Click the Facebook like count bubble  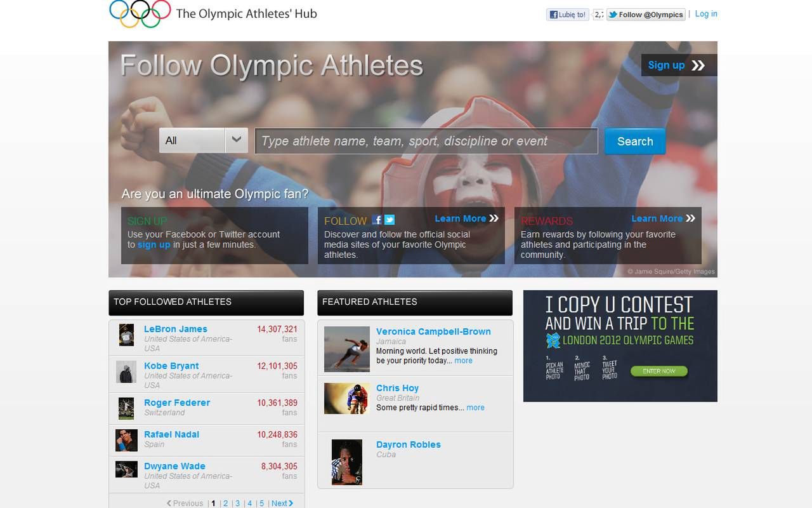pyautogui.click(x=598, y=15)
